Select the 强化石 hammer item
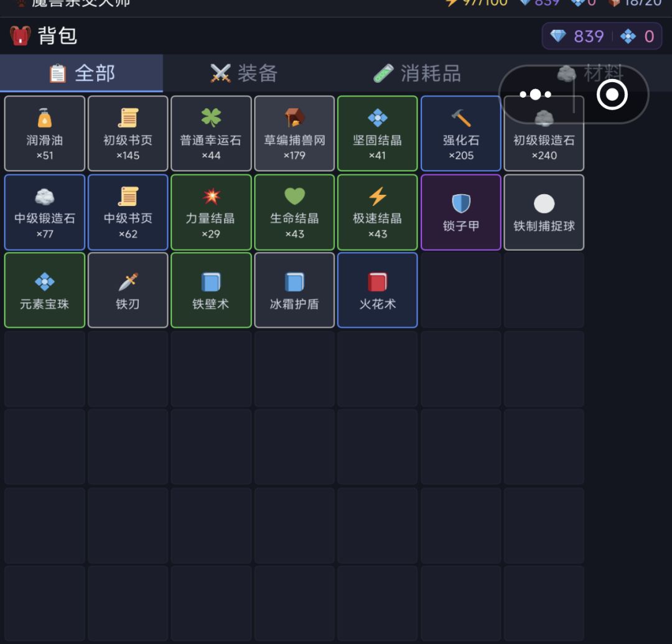Screen dimensions: 672x644 tap(460, 133)
